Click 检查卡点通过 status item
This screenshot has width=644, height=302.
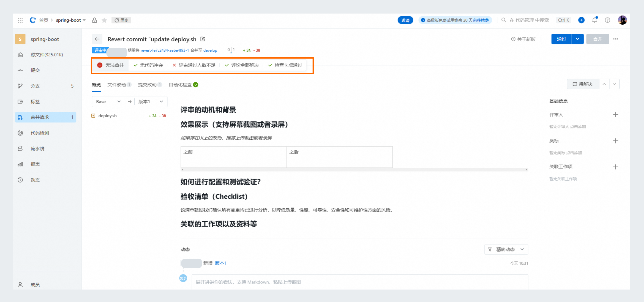(x=285, y=65)
